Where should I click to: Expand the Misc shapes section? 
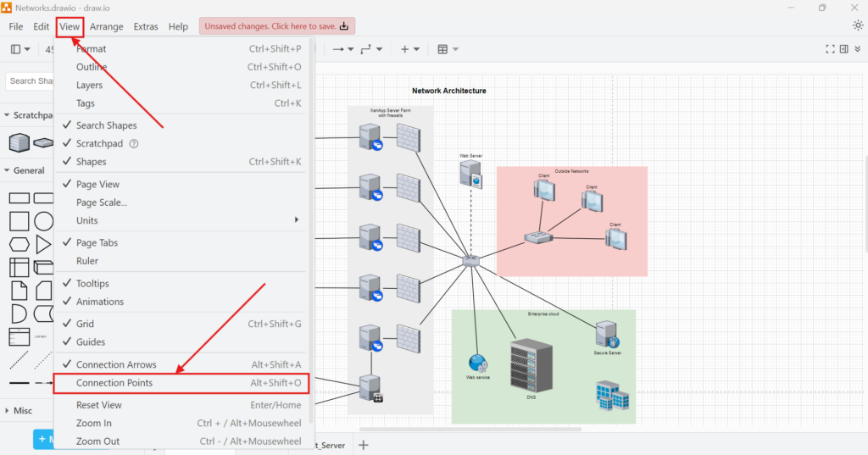(24, 411)
